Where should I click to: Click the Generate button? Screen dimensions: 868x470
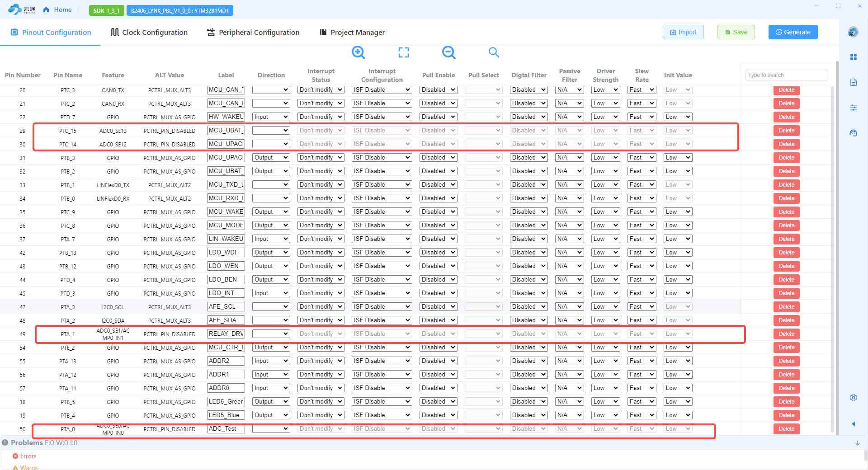793,32
